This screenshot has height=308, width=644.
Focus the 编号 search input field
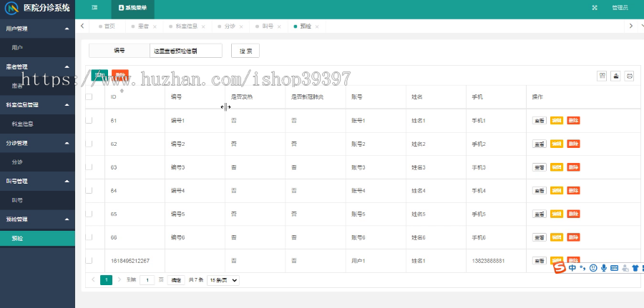pyautogui.click(x=186, y=51)
